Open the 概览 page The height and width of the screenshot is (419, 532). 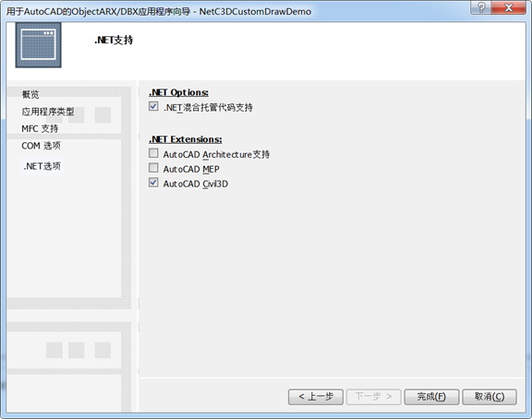(x=30, y=94)
